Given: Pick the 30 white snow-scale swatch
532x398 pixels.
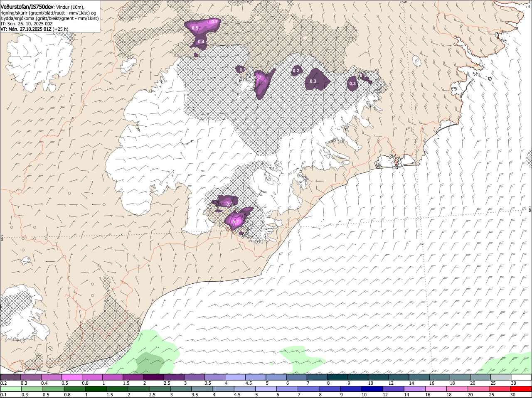Looking at the screenshot, I should pyautogui.click(x=522, y=377).
